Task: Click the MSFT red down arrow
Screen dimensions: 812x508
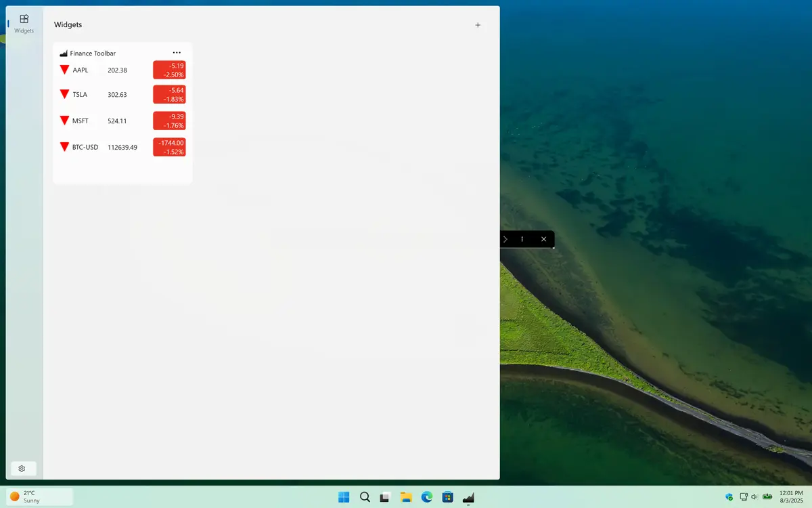Action: [x=65, y=121]
